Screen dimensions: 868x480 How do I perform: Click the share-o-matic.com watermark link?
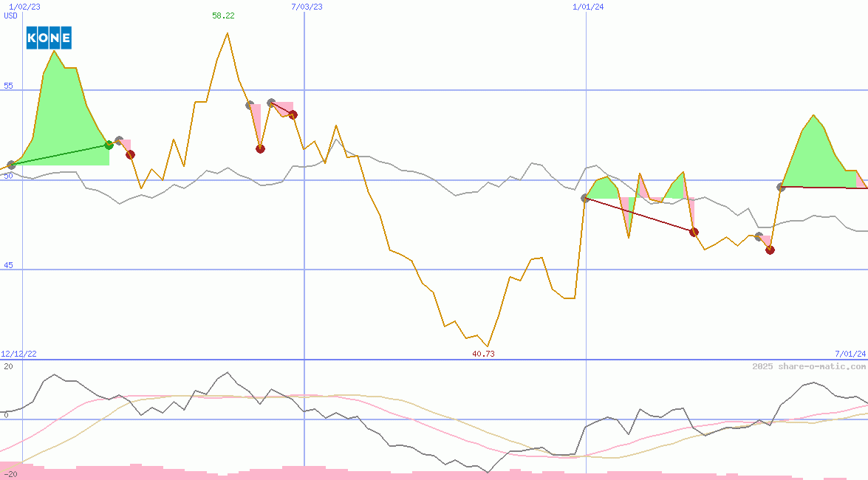tap(809, 366)
